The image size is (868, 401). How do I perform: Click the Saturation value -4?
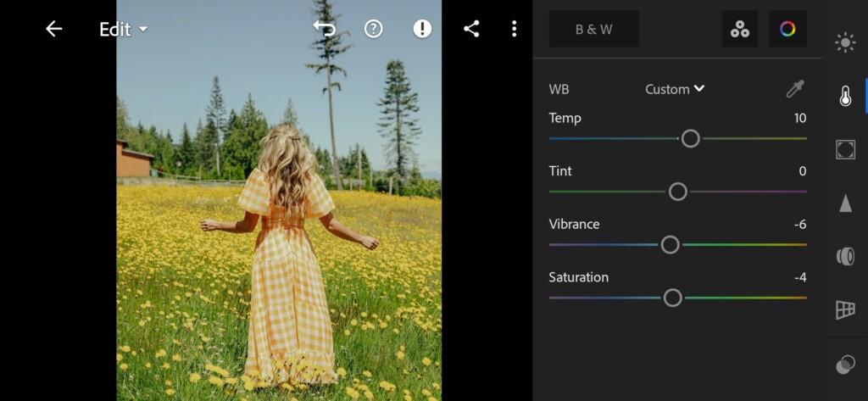click(800, 277)
